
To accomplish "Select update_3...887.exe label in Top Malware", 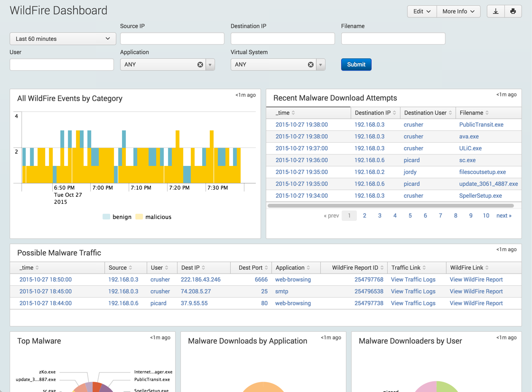I will coord(36,380).
